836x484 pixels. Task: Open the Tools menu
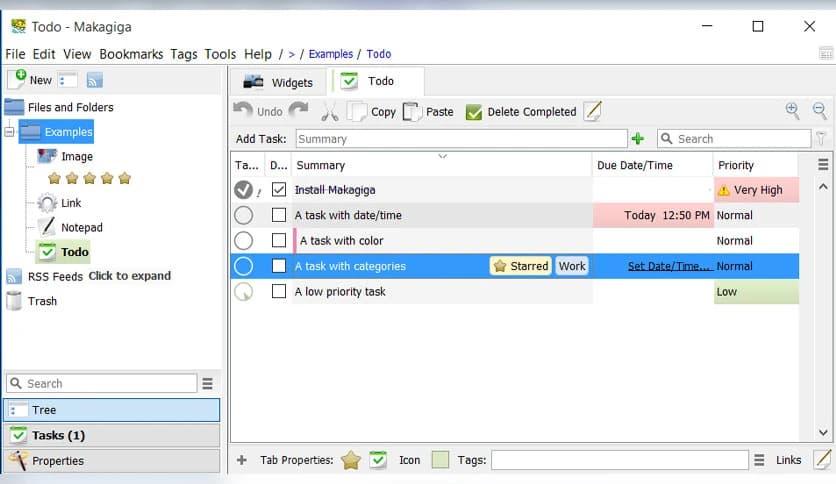[x=220, y=54]
